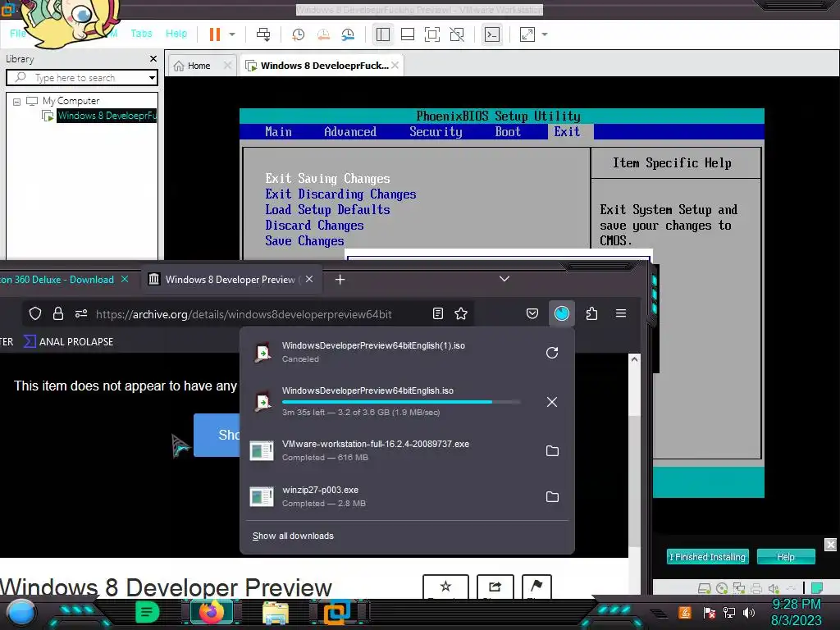
Task: Select the Boot menu in PhoenixBIOS
Action: pos(508,132)
